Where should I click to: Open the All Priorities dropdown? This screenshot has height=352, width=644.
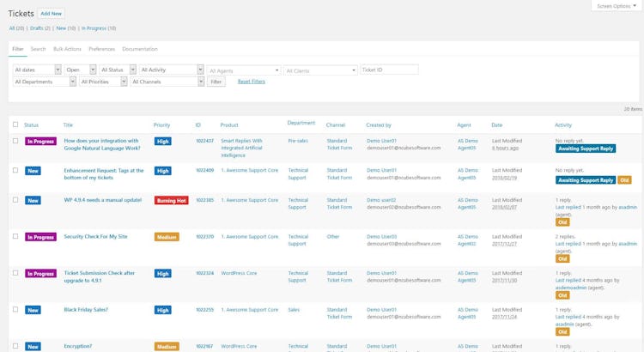[103, 82]
